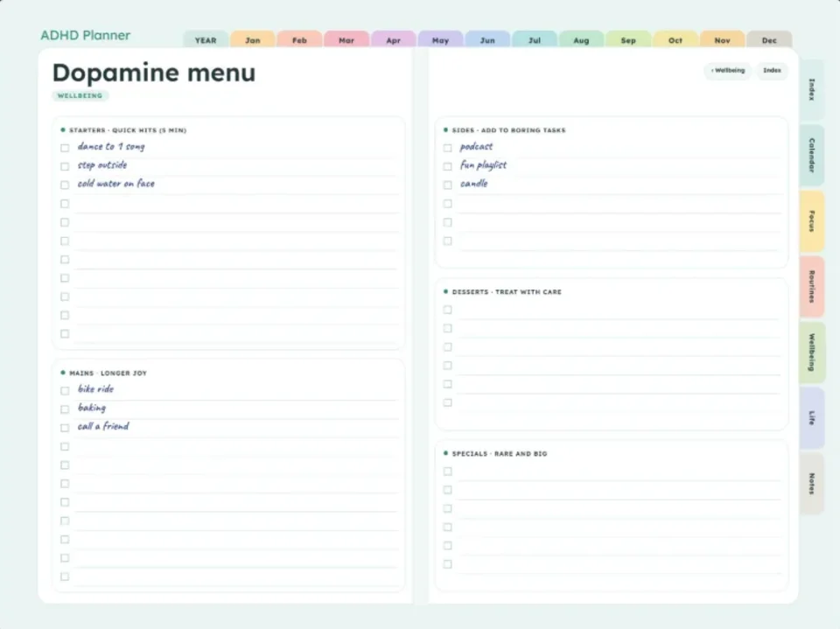Mark the 'candle' checkbox

pyautogui.click(x=447, y=185)
